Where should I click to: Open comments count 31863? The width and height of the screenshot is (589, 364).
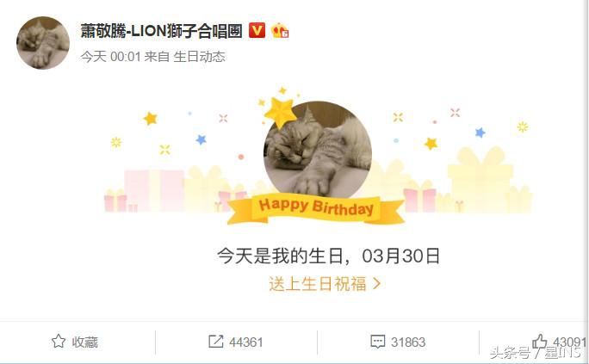[408, 342]
